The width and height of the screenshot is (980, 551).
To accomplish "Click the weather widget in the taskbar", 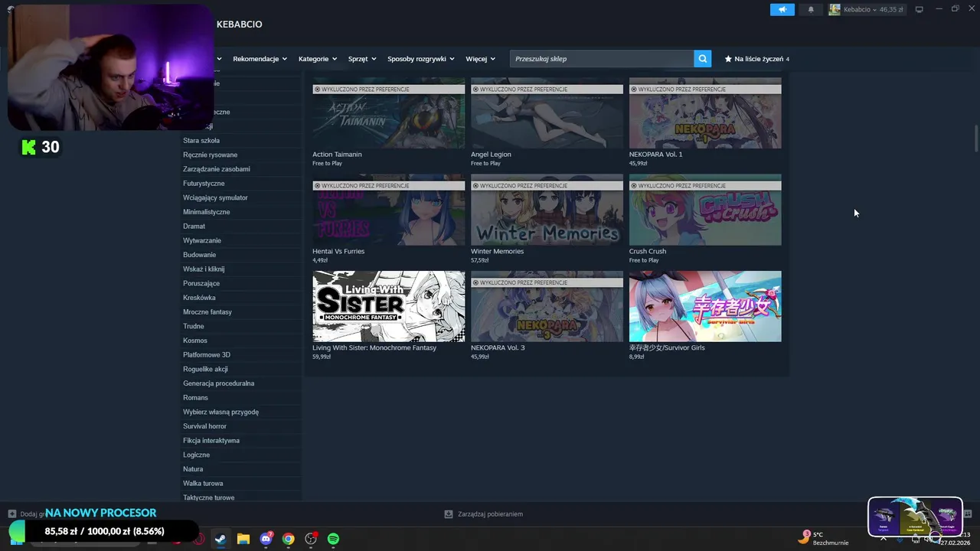I will (x=824, y=538).
